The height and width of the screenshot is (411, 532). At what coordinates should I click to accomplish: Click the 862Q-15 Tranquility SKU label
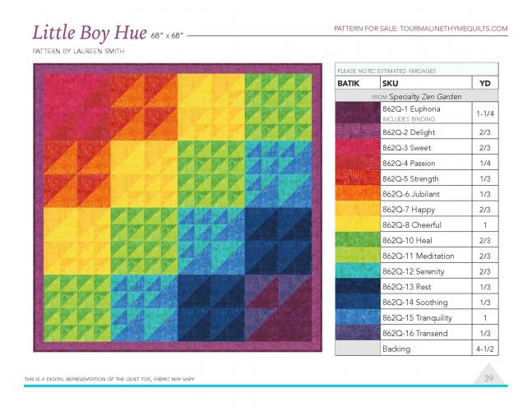coord(414,317)
